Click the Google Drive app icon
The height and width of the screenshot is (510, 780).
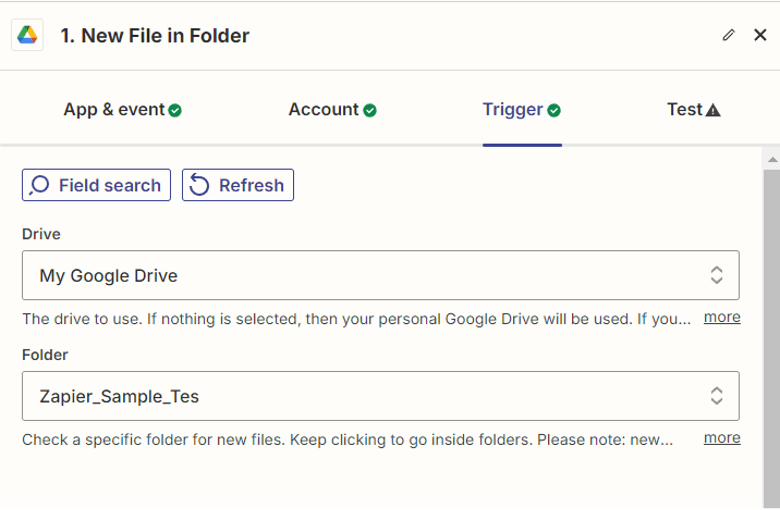click(27, 35)
